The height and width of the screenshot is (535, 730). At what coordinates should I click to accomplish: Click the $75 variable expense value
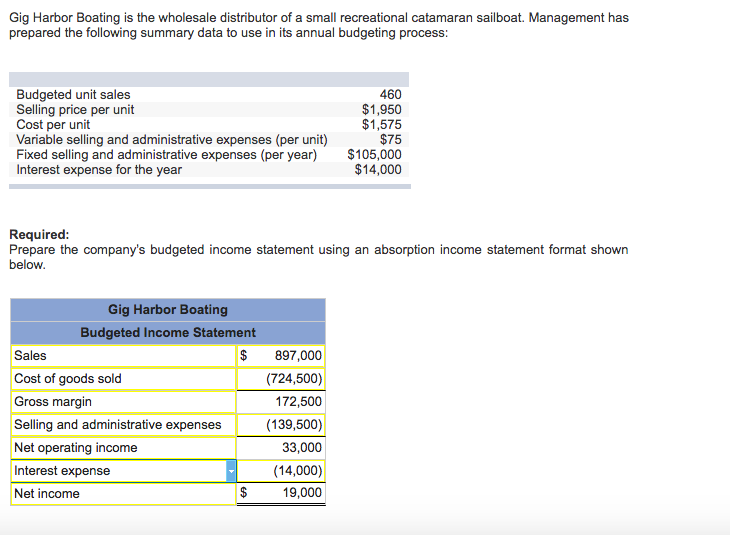(390, 139)
